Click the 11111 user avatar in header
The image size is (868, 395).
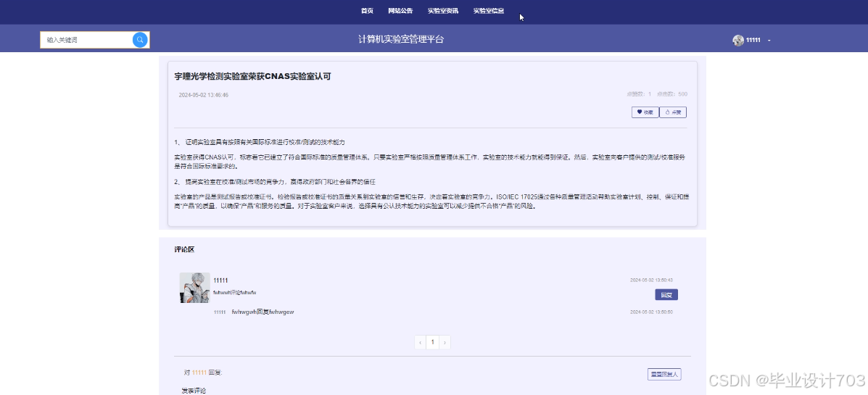pos(738,41)
